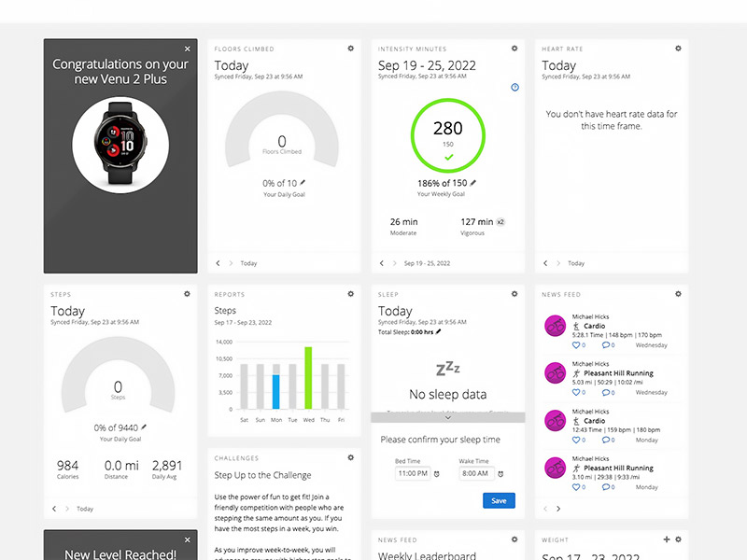
Task: Go to previous day in Steps widget
Action: (x=54, y=509)
